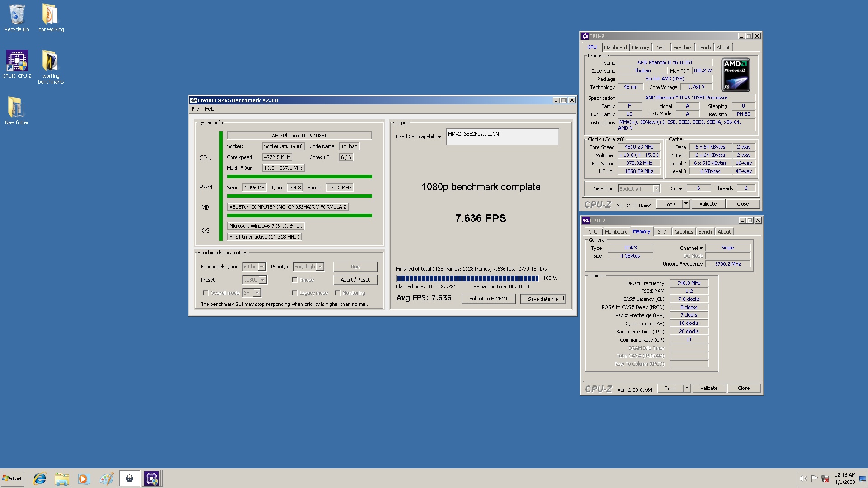Viewport: 868px width, 488px height.
Task: Click the benchmark progress bar at 100%
Action: 467,278
